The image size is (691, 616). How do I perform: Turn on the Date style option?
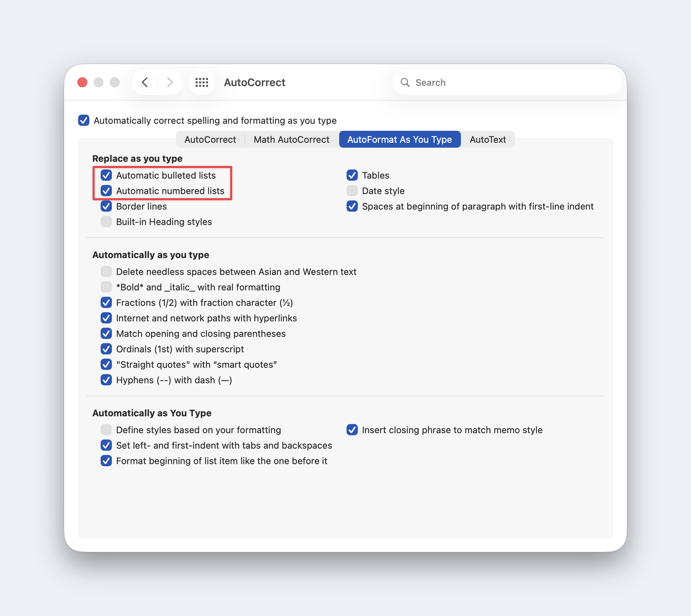(x=352, y=191)
